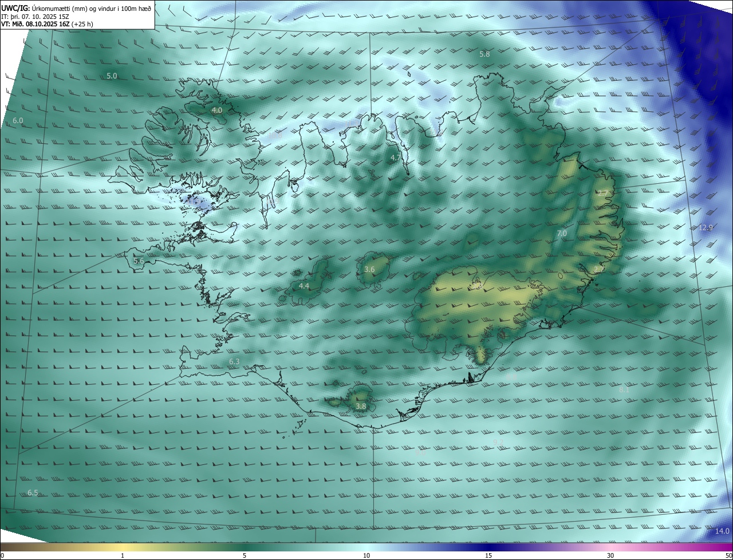Click the 5.6 value label on the map
This screenshot has width=733, height=560.
(x=139, y=261)
